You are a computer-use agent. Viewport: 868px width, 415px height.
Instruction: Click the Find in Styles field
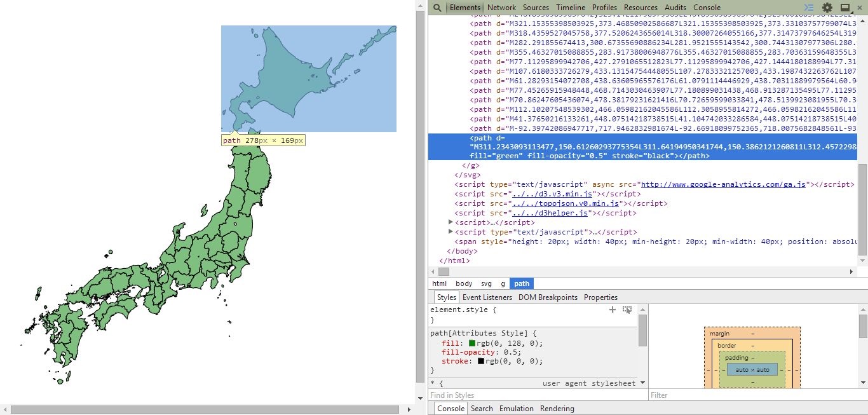point(537,395)
